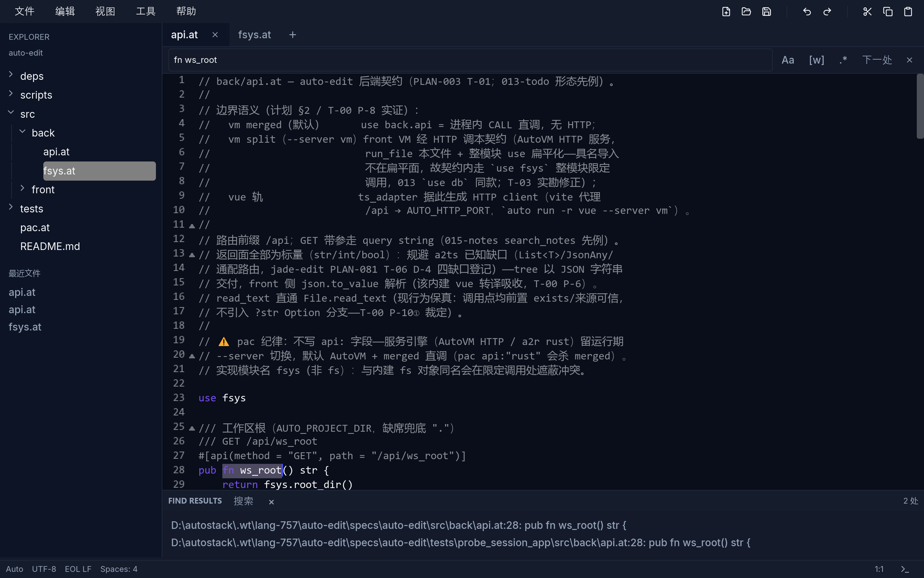Select the 搜索 tab in find results
924x578 pixels.
[243, 501]
